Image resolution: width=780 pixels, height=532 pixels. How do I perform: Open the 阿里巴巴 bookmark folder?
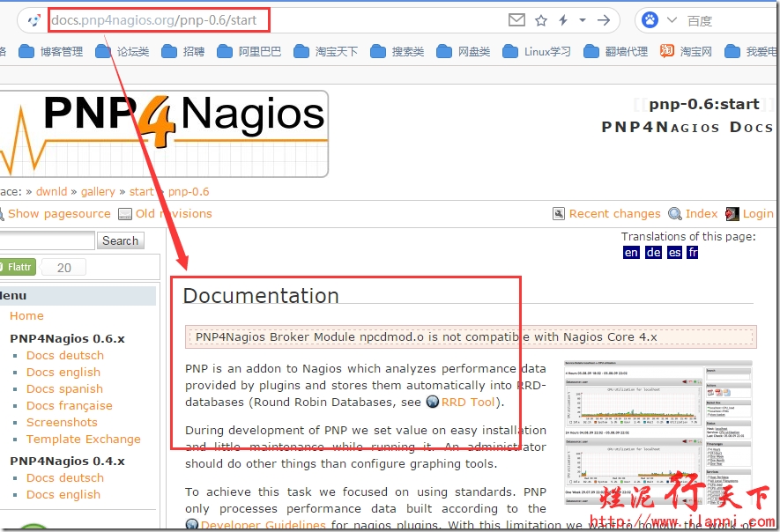[249, 51]
